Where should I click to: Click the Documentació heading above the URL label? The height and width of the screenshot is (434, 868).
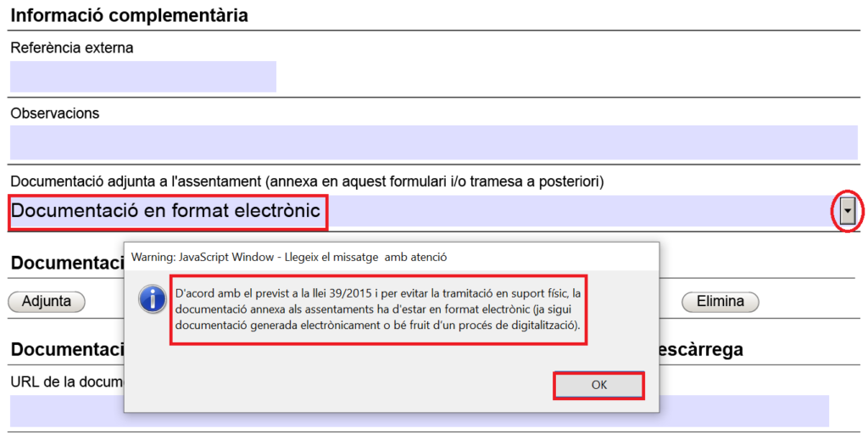coord(66,349)
